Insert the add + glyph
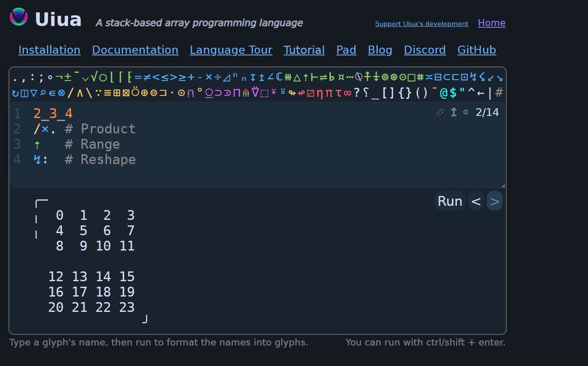Screen dimensions: 588x366 [191, 77]
